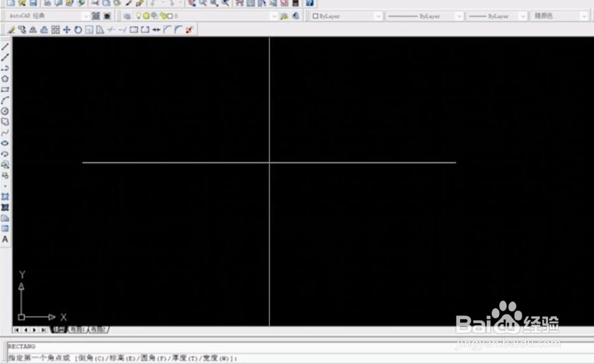
Task: Select the Table tool
Action: (x=5, y=228)
